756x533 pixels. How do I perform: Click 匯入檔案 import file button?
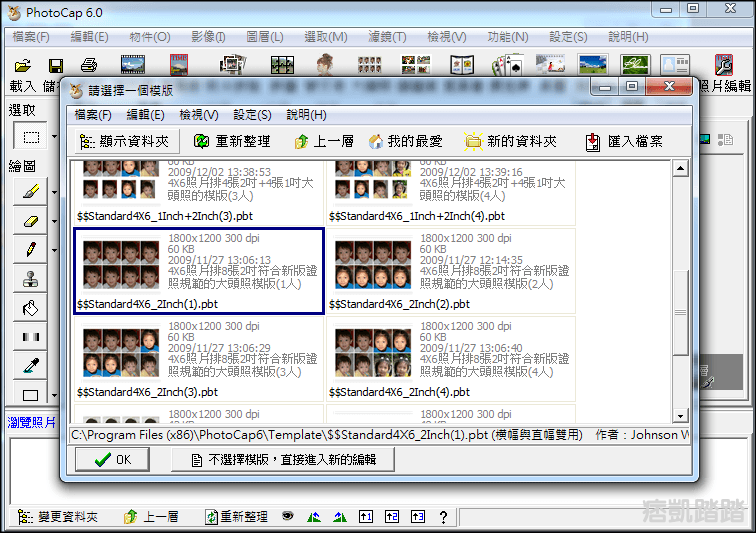[624, 141]
